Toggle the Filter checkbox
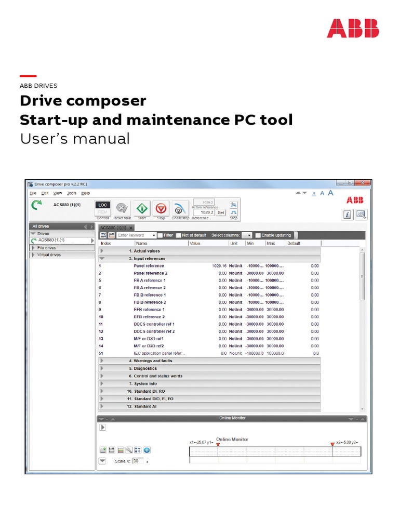Image resolution: width=399 pixels, height=532 pixels. [x=160, y=235]
